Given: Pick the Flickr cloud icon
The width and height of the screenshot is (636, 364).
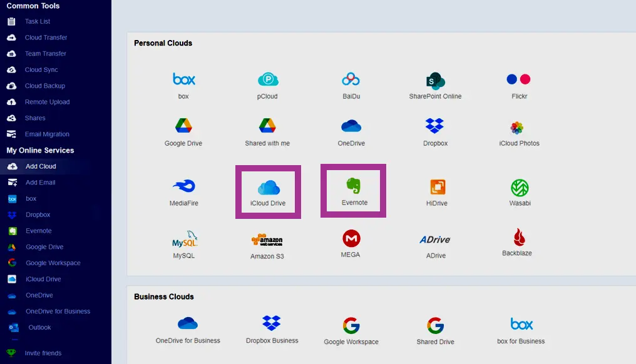Looking at the screenshot, I should [518, 80].
